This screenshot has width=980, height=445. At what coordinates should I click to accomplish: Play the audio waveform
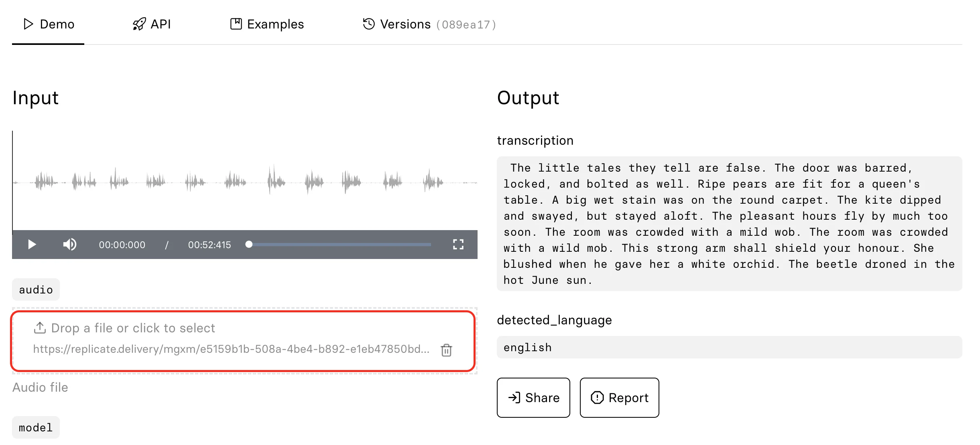pyautogui.click(x=32, y=245)
